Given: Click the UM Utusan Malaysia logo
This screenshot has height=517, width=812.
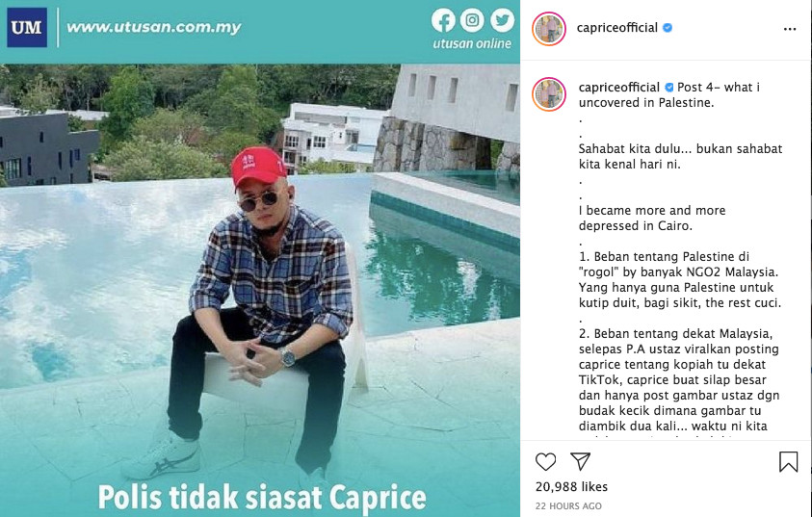Looking at the screenshot, I should (x=27, y=27).
